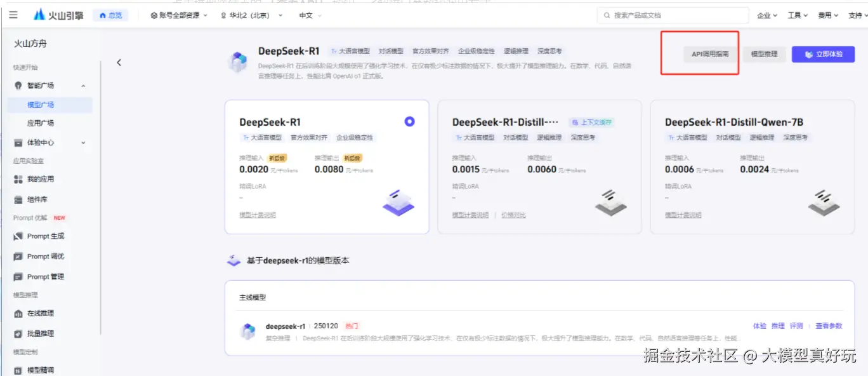The image size is (868, 376).
Task: Click 基于deepseek-r1的模型版本 section icon
Action: coord(234,260)
